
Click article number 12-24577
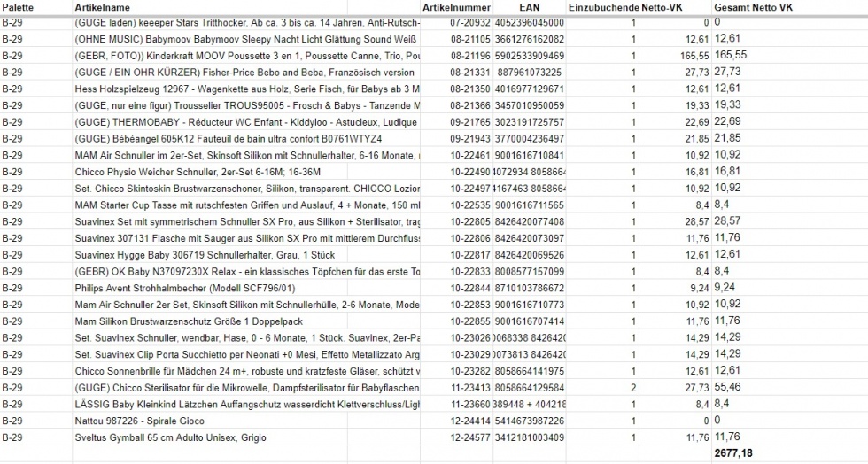click(470, 438)
